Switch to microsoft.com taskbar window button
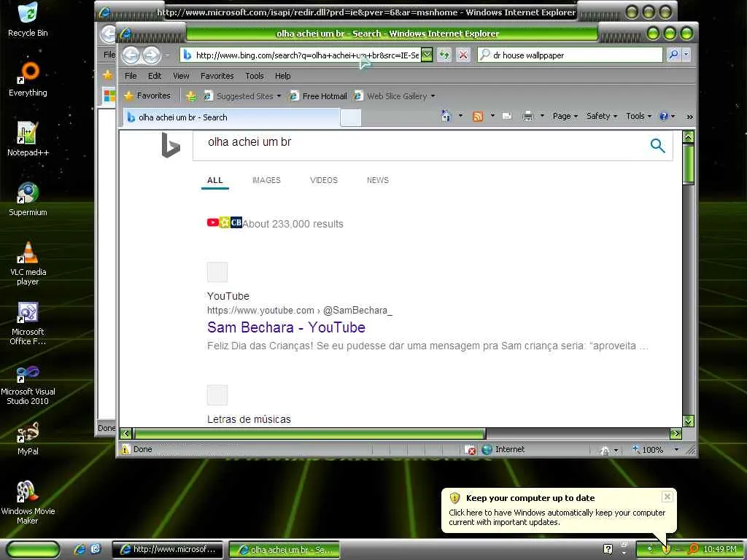The height and width of the screenshot is (560, 747). click(x=167, y=550)
